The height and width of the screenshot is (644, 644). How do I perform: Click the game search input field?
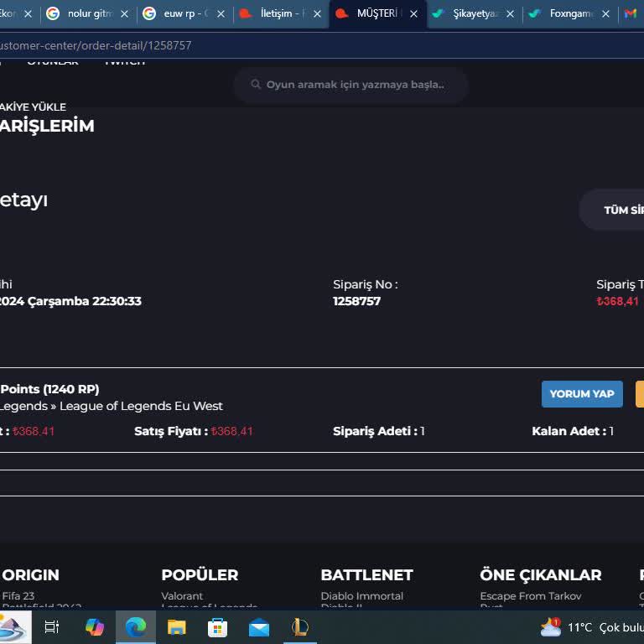click(x=355, y=85)
